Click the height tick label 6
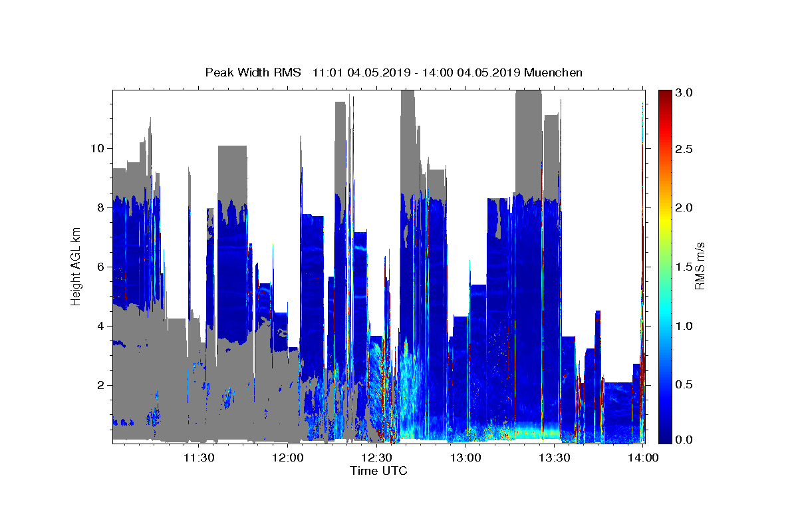Viewport: 798px width, 532px height. 102,267
